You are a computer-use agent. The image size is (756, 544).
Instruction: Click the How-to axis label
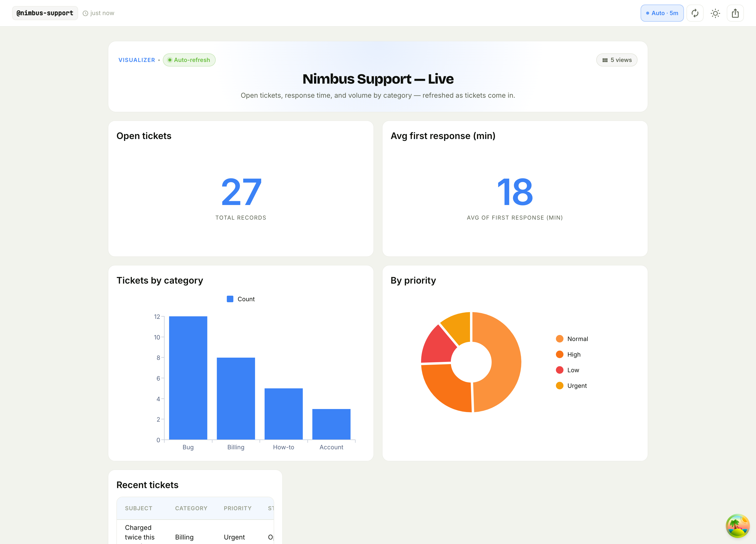[x=283, y=447]
